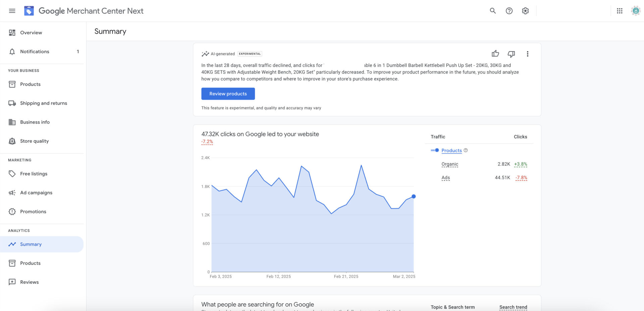Open the Products traffic link
Image resolution: width=644 pixels, height=311 pixels.
point(451,150)
